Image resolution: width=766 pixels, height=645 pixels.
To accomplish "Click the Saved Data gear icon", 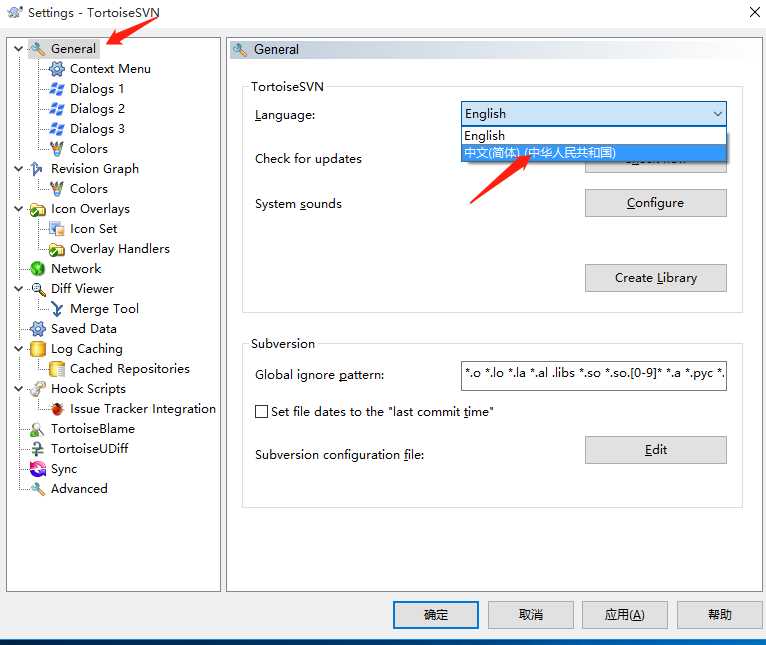I will [x=38, y=329].
